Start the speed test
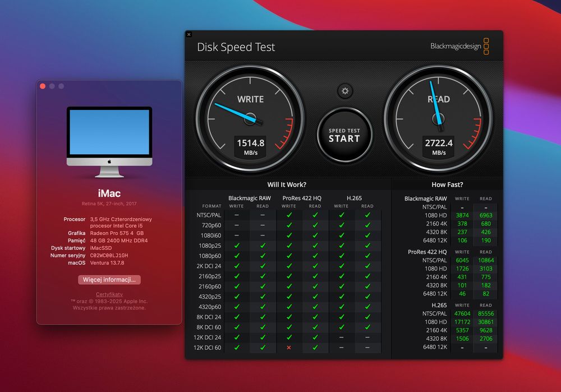This screenshot has width=561, height=392. 344,135
